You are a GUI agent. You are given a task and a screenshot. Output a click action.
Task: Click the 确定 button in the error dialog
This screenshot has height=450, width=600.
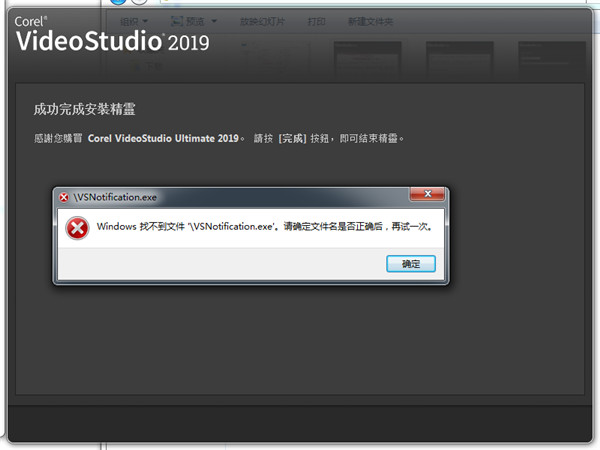pos(411,263)
